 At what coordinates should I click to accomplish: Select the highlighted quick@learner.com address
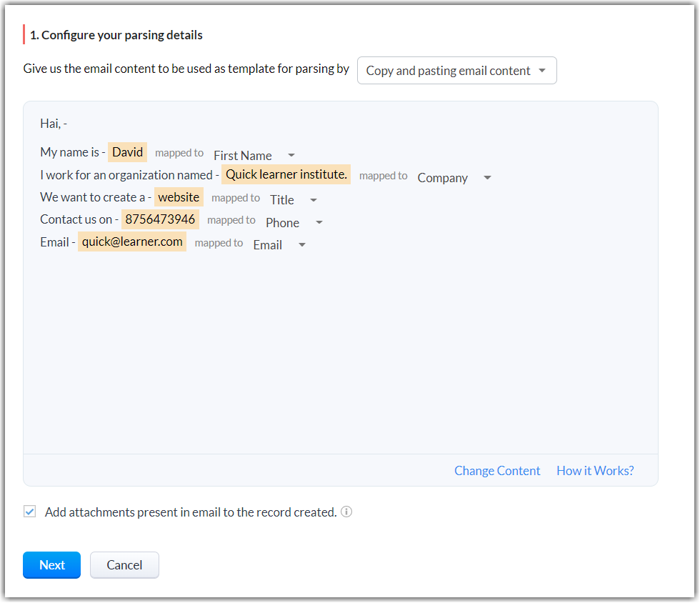[132, 241]
